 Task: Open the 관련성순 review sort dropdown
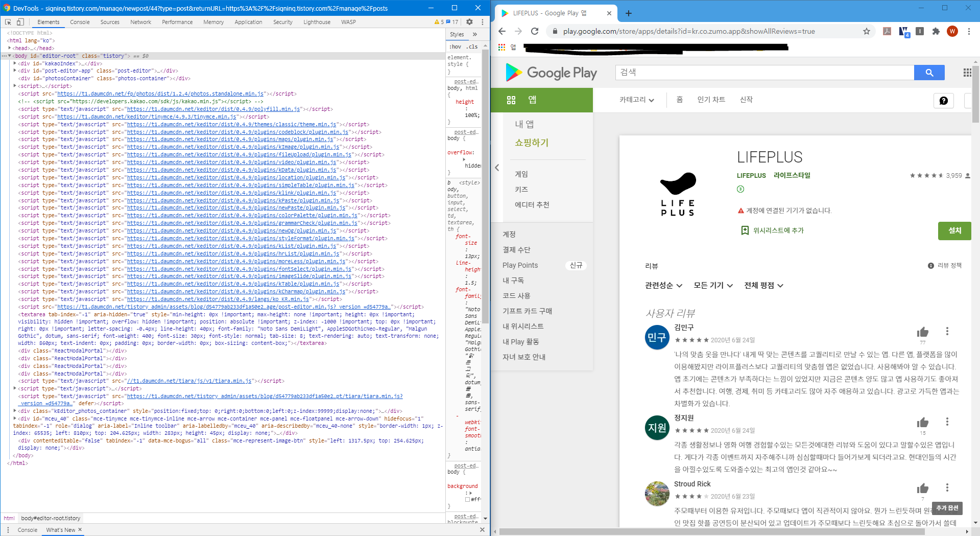[x=664, y=286]
